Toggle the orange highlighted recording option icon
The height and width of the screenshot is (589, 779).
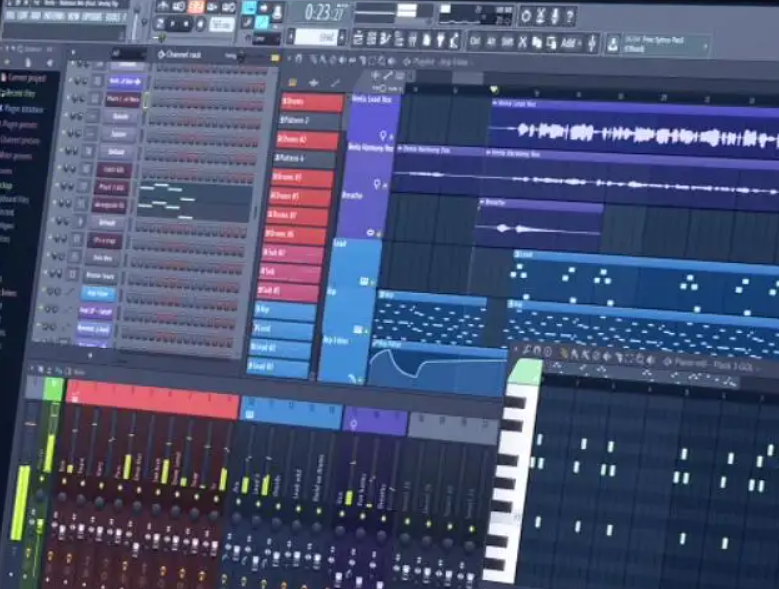[196, 7]
